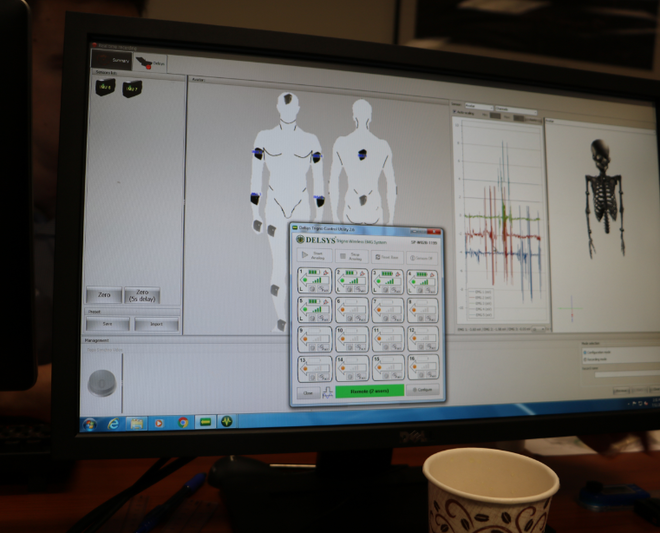Click EMG 5 entry in graph legend
The width and height of the screenshot is (660, 533).
(480, 314)
